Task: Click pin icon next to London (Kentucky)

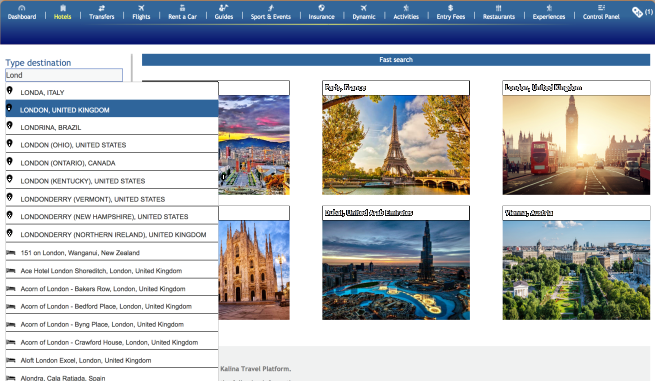Action: [10, 179]
